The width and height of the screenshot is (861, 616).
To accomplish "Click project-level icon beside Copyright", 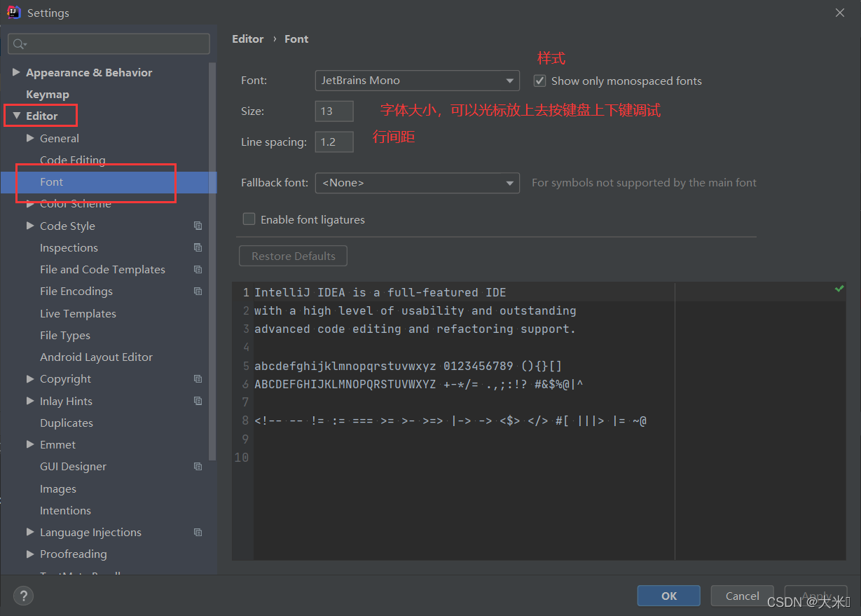I will 198,378.
